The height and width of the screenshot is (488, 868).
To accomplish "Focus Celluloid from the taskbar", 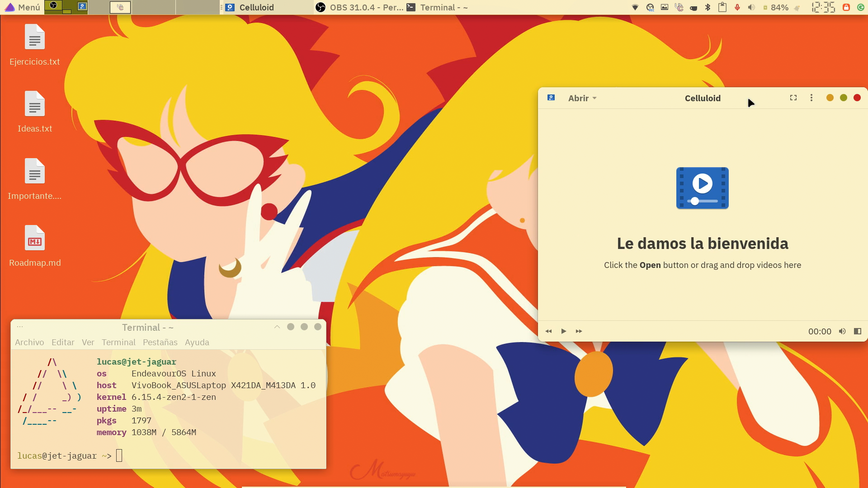I will point(268,7).
